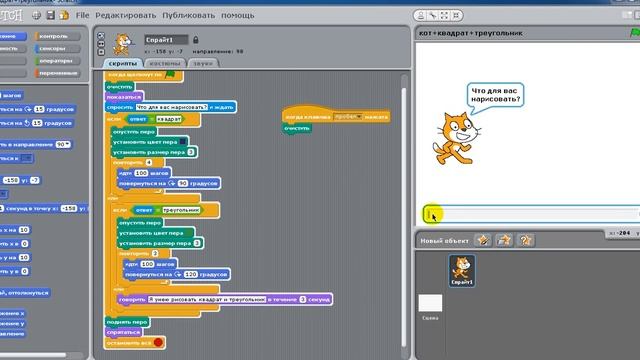Get a surprise sprite (question star)

click(x=525, y=240)
